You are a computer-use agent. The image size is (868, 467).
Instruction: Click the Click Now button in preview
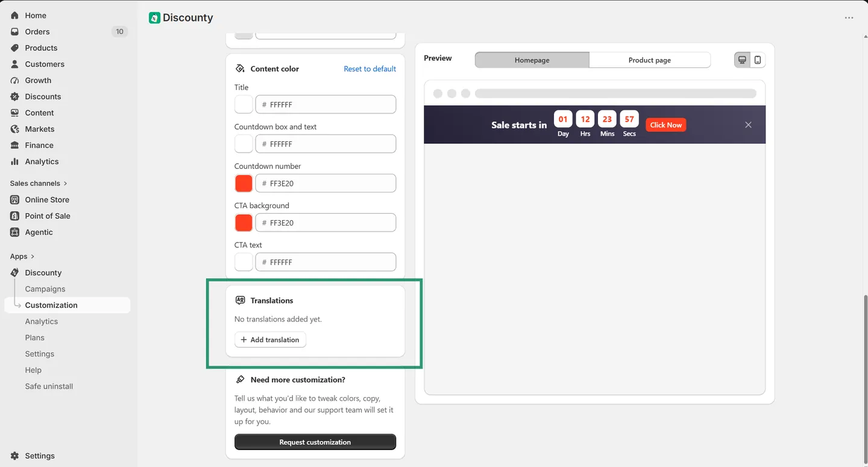point(666,125)
